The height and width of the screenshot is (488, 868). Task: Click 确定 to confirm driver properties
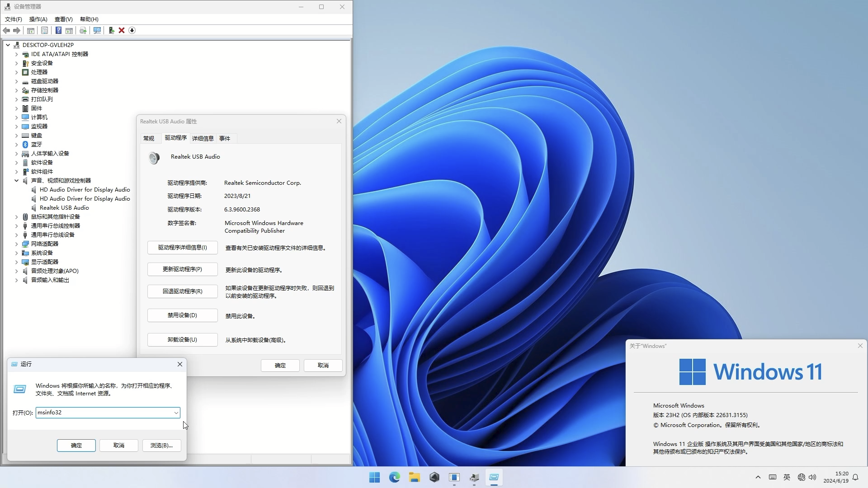280,365
